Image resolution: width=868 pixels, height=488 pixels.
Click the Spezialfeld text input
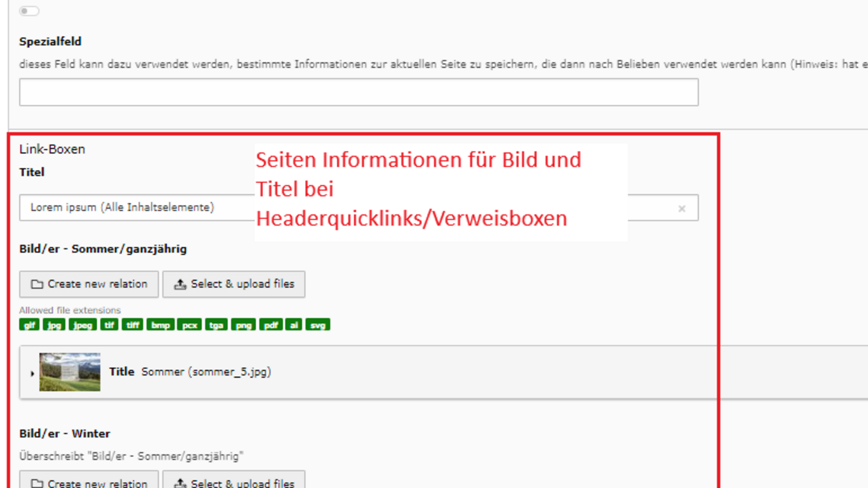359,92
